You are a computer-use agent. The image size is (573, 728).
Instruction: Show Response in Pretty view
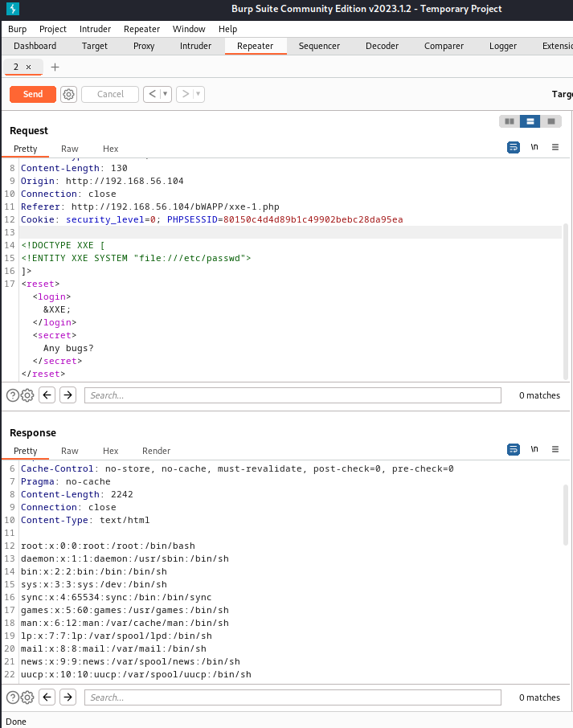[26, 451]
